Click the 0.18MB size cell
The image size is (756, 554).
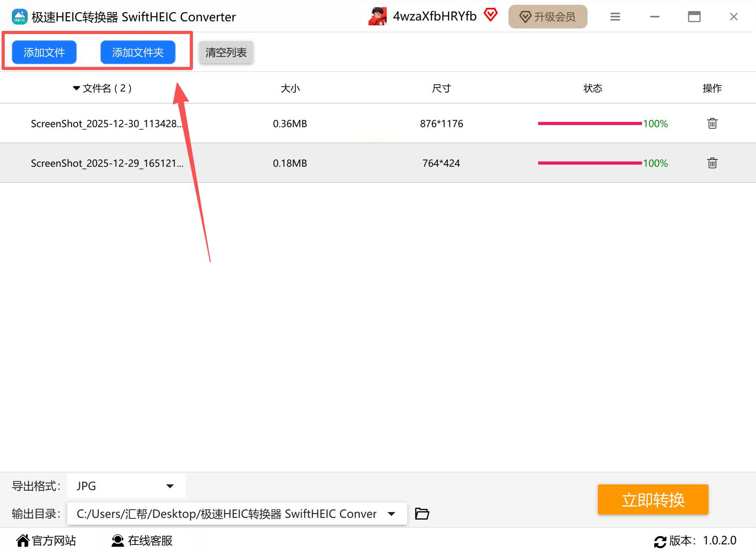[x=290, y=163]
